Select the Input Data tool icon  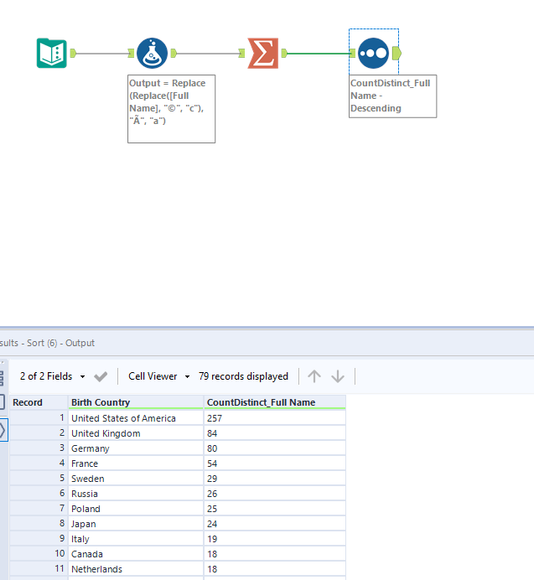(52, 53)
